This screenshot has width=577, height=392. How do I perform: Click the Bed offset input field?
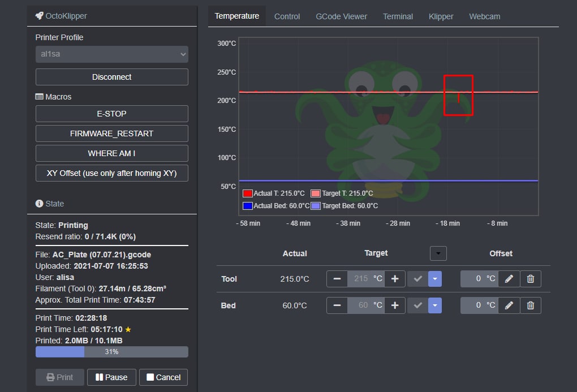coord(479,305)
